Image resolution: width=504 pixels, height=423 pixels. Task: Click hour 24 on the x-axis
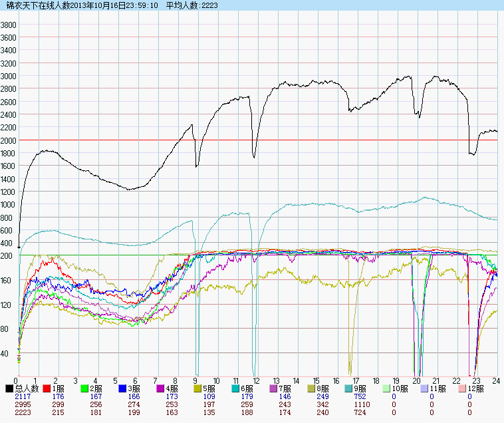tap(495, 381)
